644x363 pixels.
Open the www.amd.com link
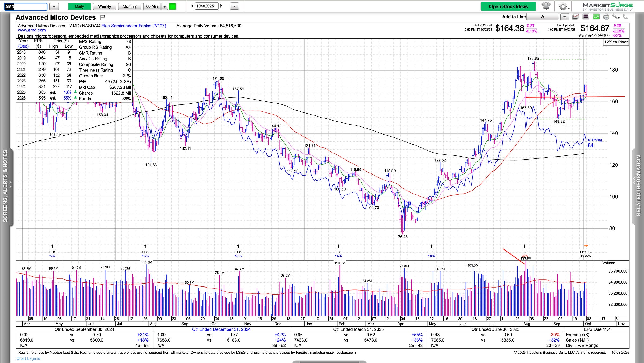pyautogui.click(x=32, y=30)
